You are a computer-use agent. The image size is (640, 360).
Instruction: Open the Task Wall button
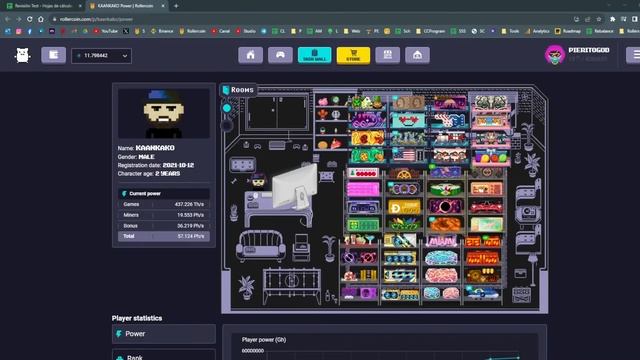[315, 55]
